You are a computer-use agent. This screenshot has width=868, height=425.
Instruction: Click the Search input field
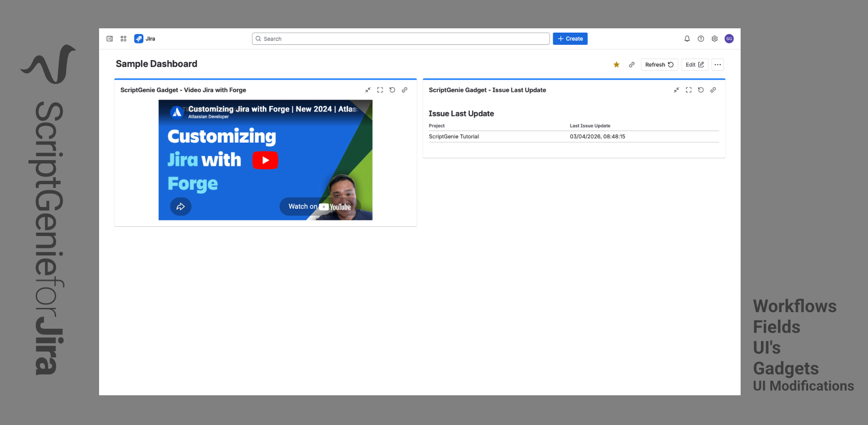pos(401,39)
